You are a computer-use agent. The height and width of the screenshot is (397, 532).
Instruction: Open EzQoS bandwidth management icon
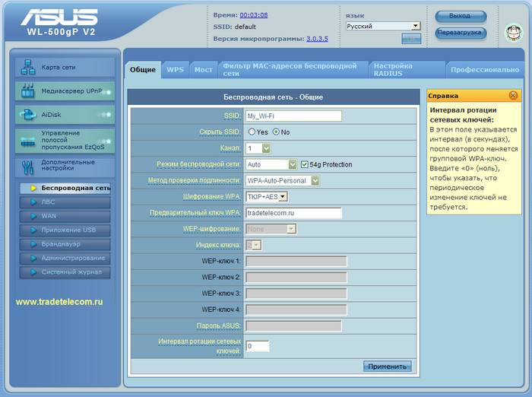28,141
